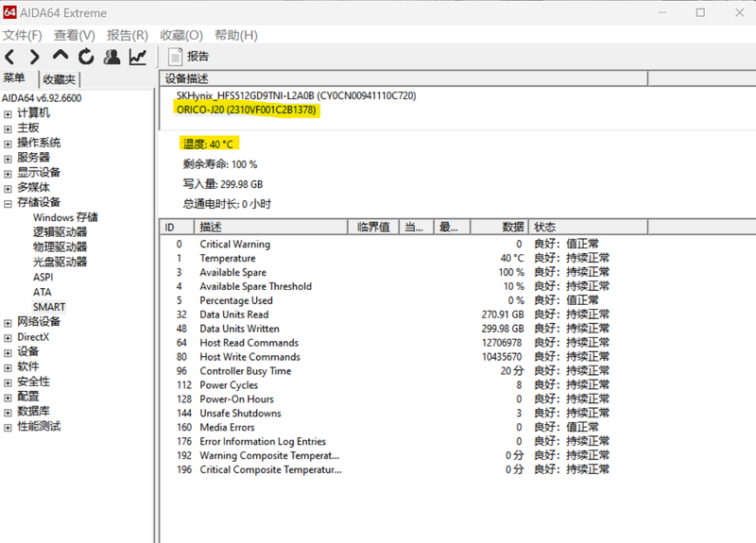Maximize the AIDA64 Extreme window

click(700, 12)
